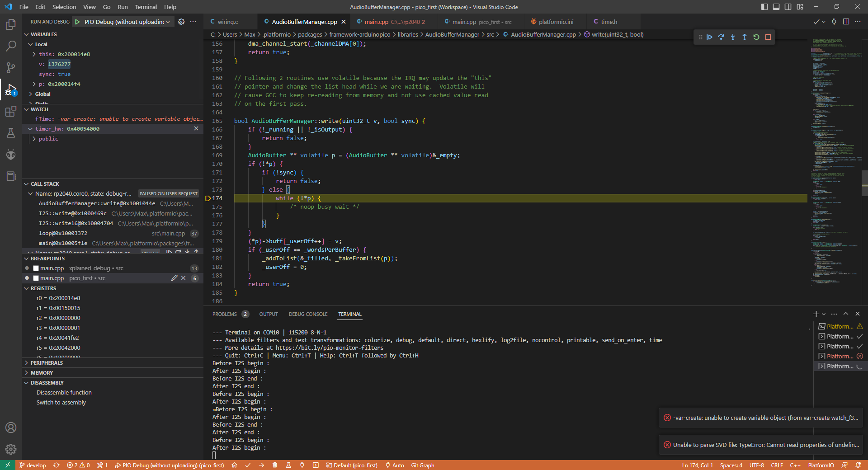Open PlatformIO Home via status bar house icon

click(234, 465)
